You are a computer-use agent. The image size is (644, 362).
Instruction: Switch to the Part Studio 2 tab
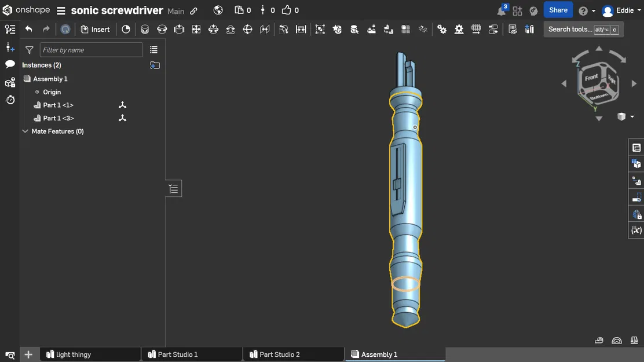294,354
